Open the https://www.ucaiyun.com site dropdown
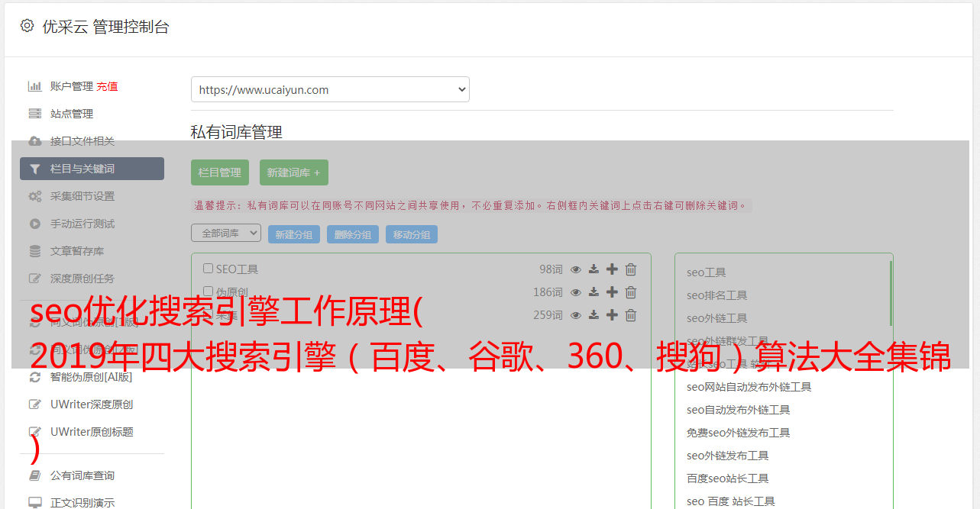 tap(330, 89)
